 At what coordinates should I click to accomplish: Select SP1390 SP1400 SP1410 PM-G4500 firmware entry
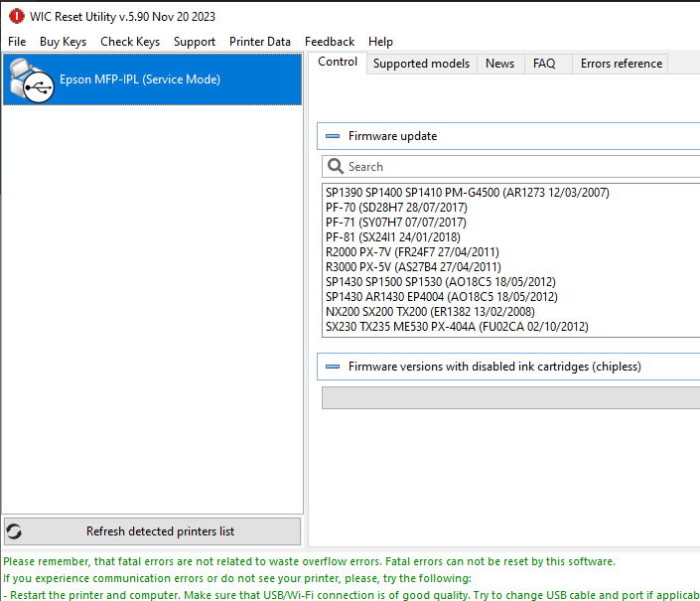click(x=467, y=193)
